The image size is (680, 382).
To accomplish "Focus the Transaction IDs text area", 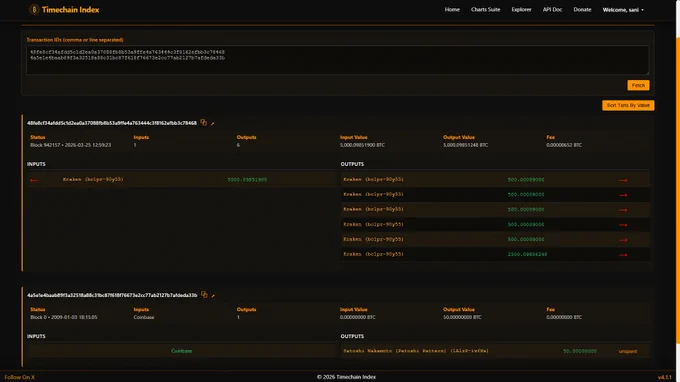I will [337, 60].
